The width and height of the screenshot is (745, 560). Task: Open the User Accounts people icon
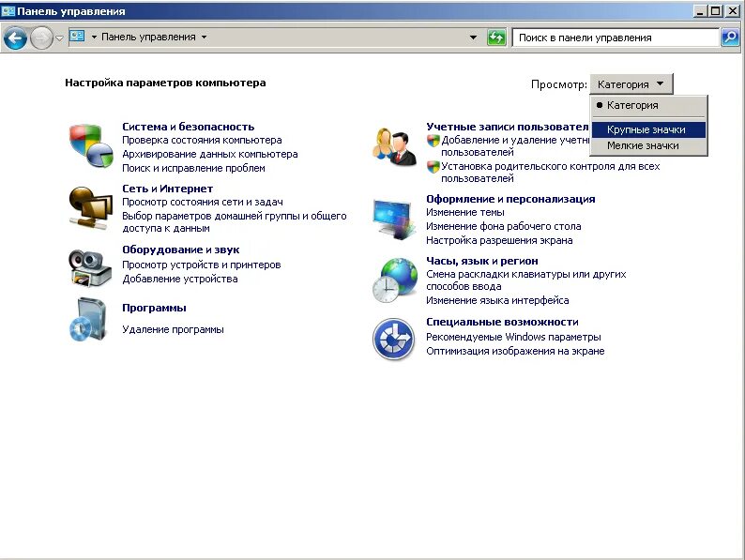tap(394, 146)
